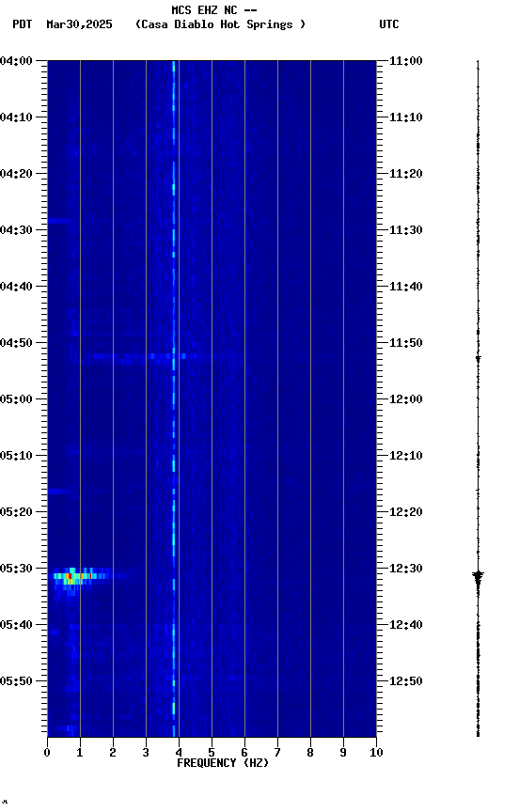
Task: Click the frequency axis tick label 8
Action: tap(310, 753)
